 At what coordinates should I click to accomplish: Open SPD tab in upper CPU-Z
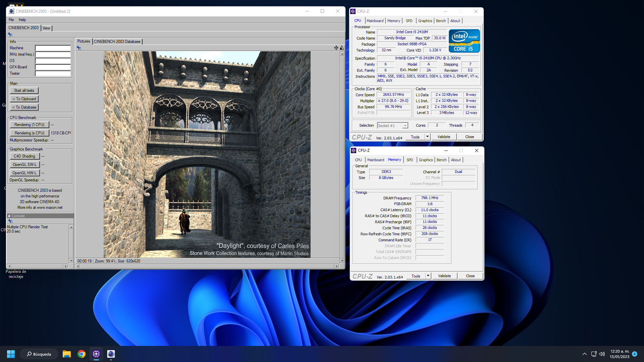[x=409, y=21]
